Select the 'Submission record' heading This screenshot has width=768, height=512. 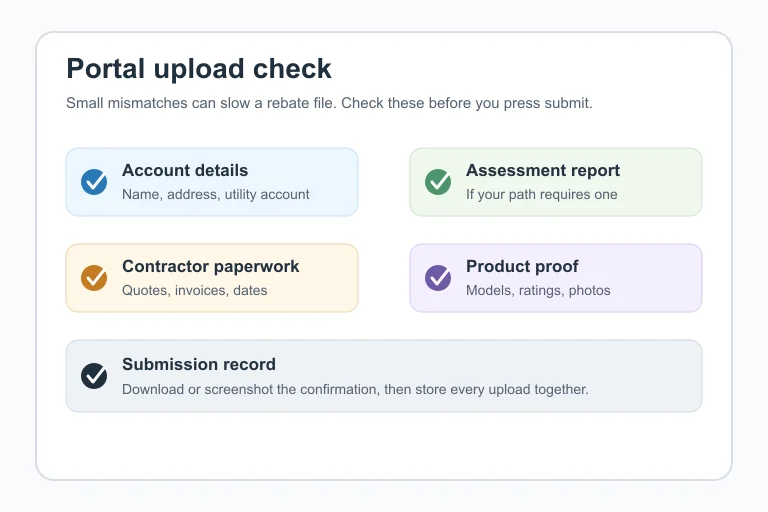(199, 364)
